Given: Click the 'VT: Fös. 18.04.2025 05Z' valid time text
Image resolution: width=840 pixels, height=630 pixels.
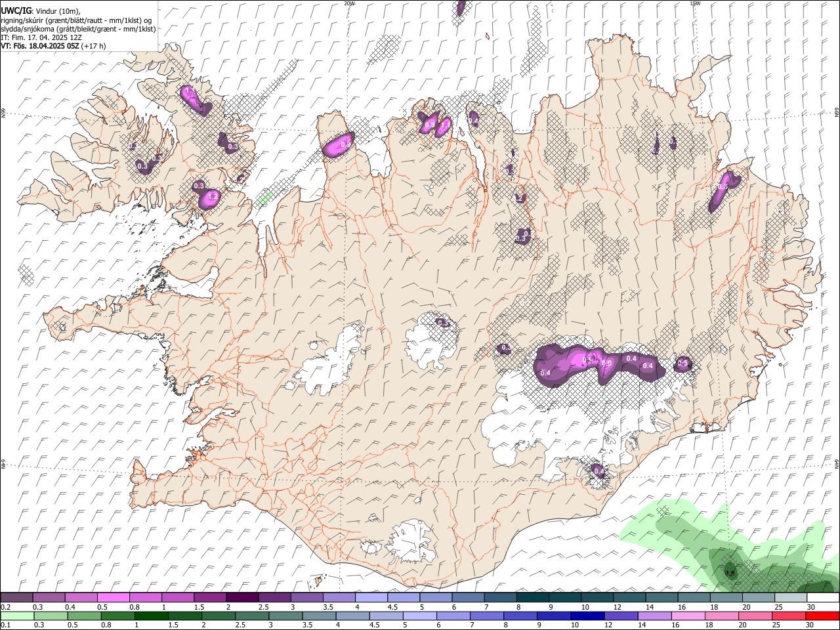Looking at the screenshot, I should pyautogui.click(x=40, y=46).
